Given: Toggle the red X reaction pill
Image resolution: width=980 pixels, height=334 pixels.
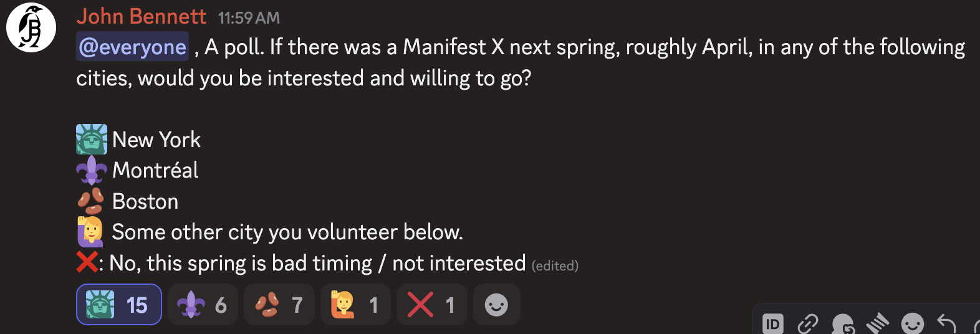Looking at the screenshot, I should (x=431, y=305).
